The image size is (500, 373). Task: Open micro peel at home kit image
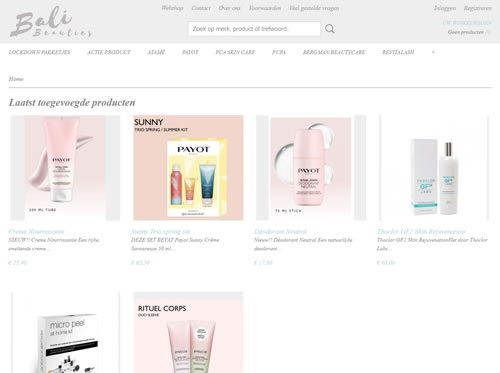(65, 332)
